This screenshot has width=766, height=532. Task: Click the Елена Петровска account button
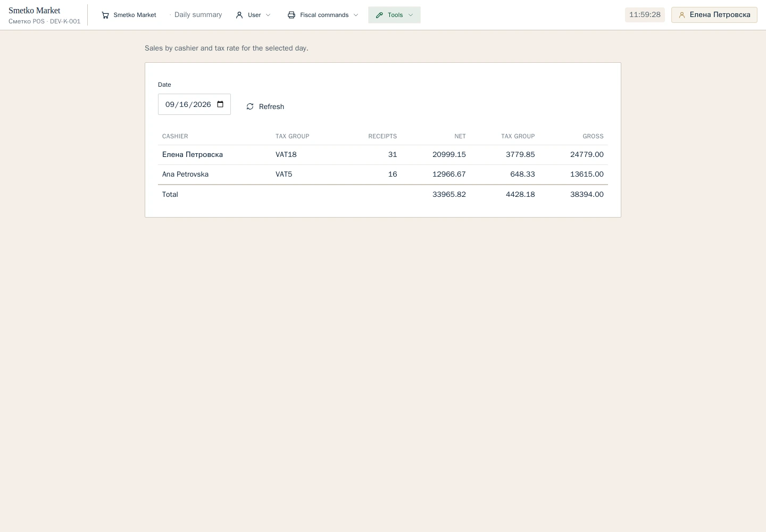pos(714,15)
